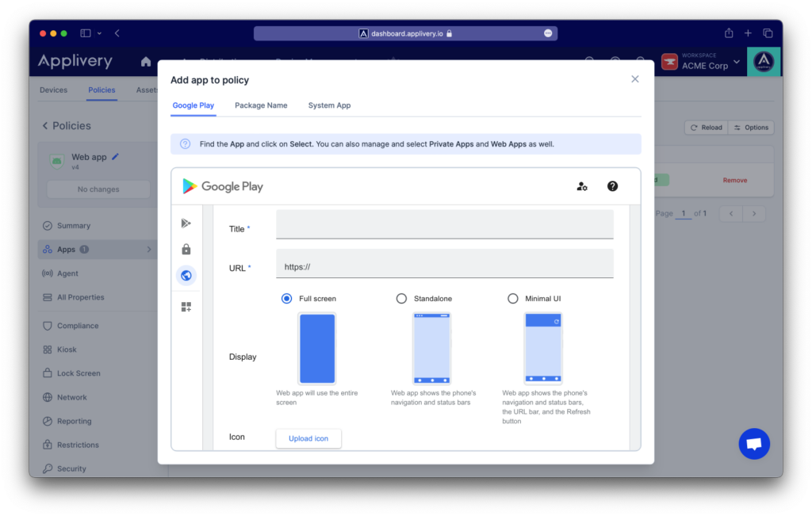Click the user avatar in the top bar
The width and height of the screenshot is (812, 516).
click(764, 62)
